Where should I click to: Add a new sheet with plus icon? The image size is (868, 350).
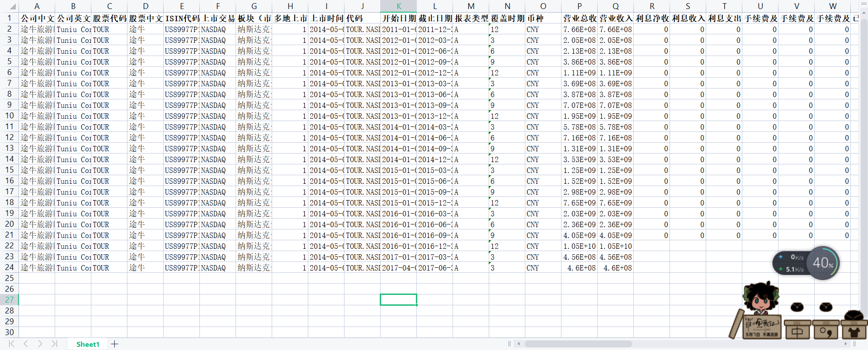pyautogui.click(x=115, y=344)
